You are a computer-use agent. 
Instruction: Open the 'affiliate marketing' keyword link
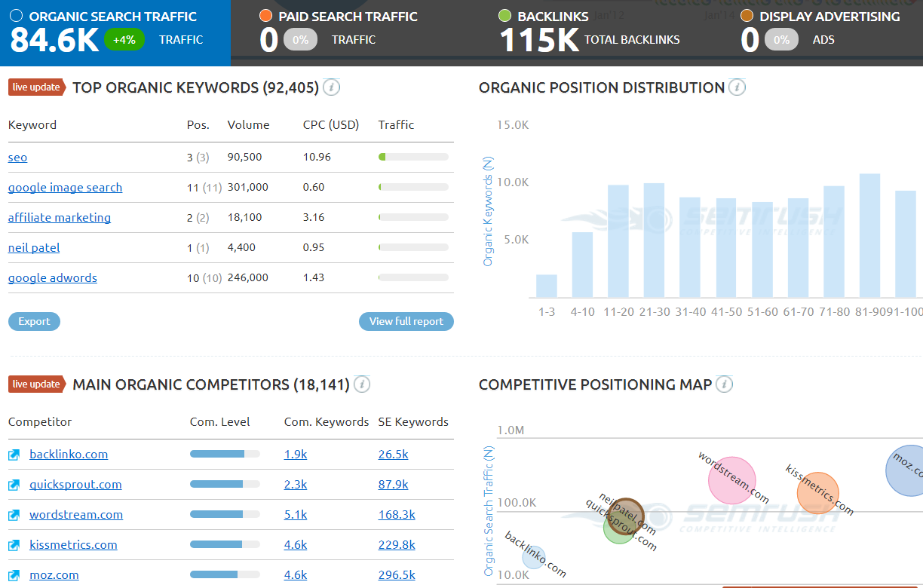[x=60, y=218]
